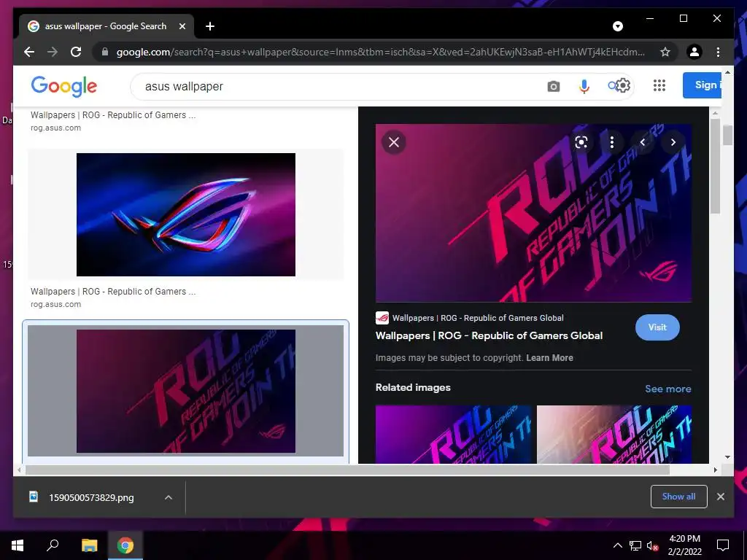The width and height of the screenshot is (747, 560).
Task: Show hidden system tray icons
Action: 617,545
